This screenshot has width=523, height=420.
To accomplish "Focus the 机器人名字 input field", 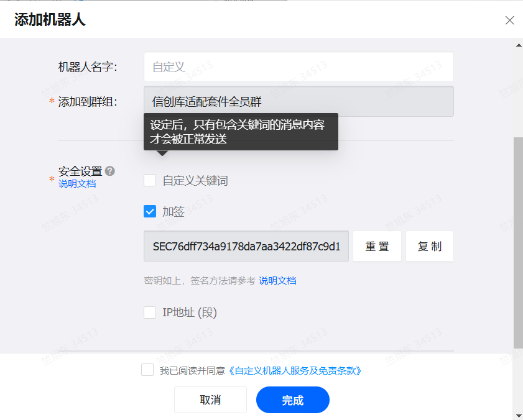I will click(x=299, y=66).
